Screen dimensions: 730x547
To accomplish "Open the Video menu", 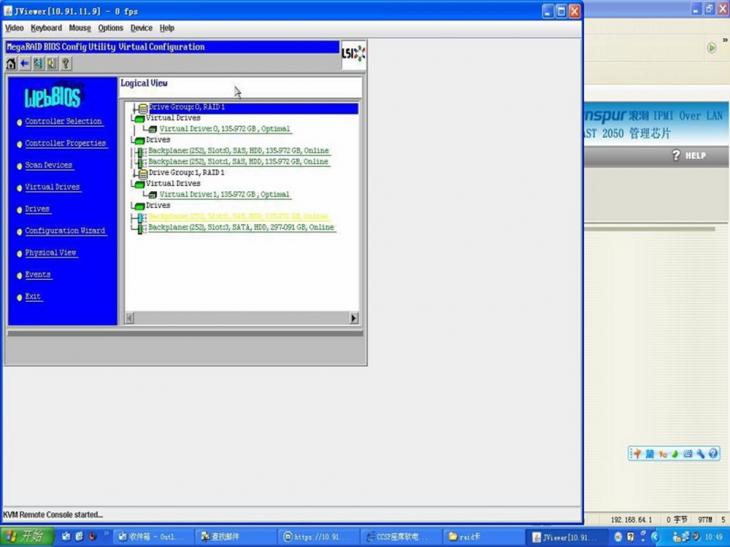I will 14,28.
